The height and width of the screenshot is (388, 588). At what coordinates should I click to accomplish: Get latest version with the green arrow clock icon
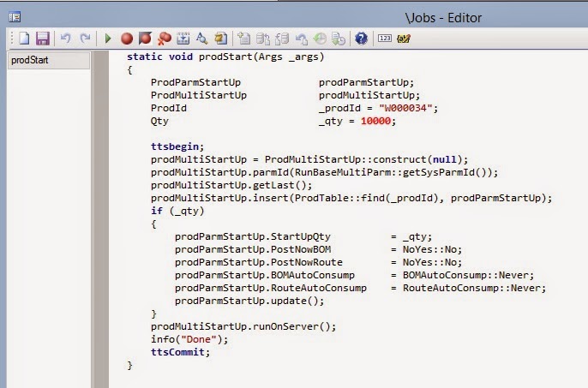click(x=339, y=39)
